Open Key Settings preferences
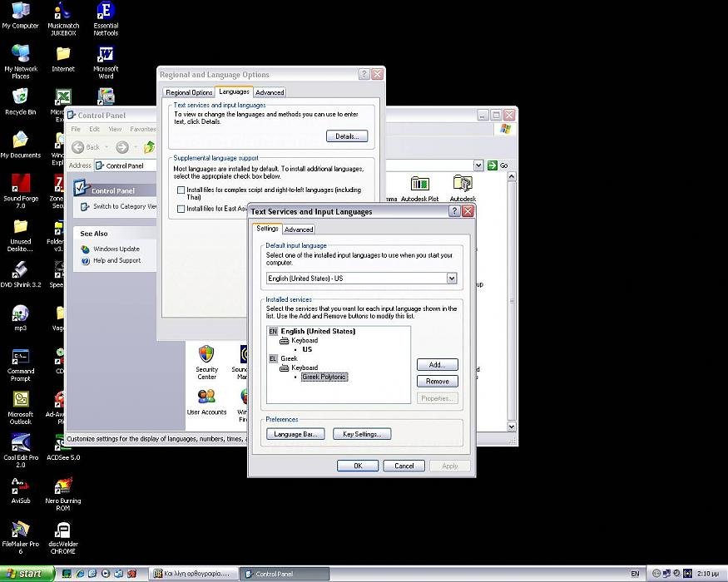The width and height of the screenshot is (728, 582). tap(362, 434)
